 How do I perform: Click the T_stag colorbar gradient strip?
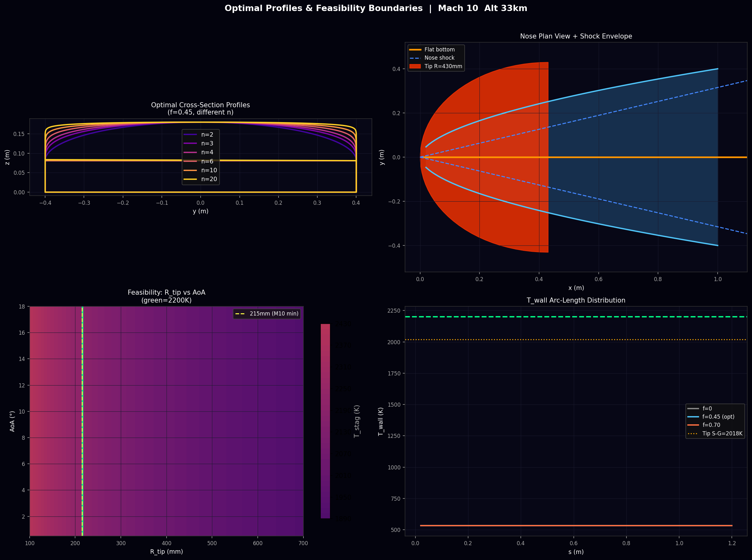pyautogui.click(x=325, y=421)
